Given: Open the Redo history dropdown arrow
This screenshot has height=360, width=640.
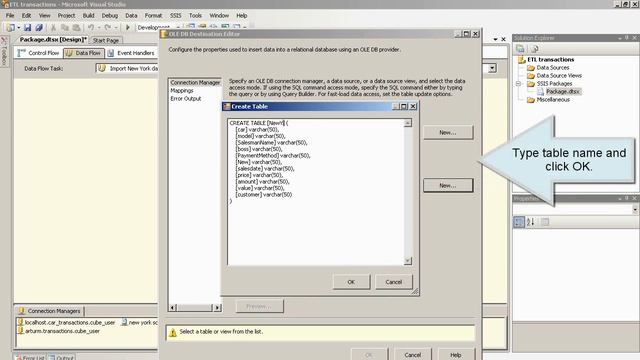Looking at the screenshot, I should (116, 27).
